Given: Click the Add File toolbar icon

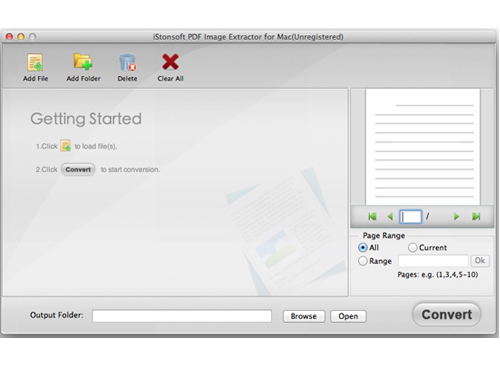Looking at the screenshot, I should [x=35, y=63].
